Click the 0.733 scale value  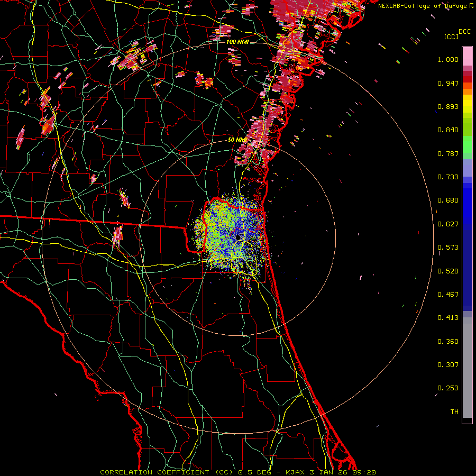point(448,177)
